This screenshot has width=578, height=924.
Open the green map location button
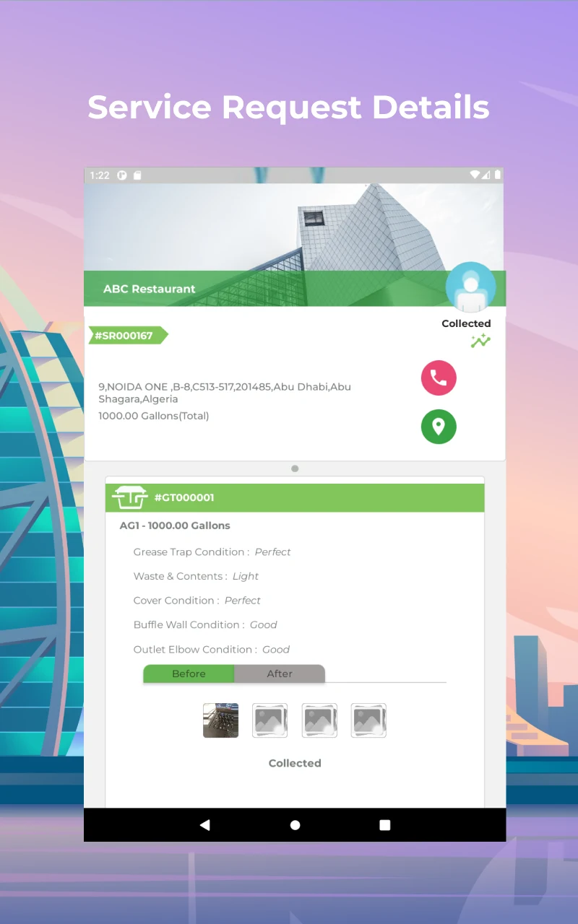tap(439, 427)
